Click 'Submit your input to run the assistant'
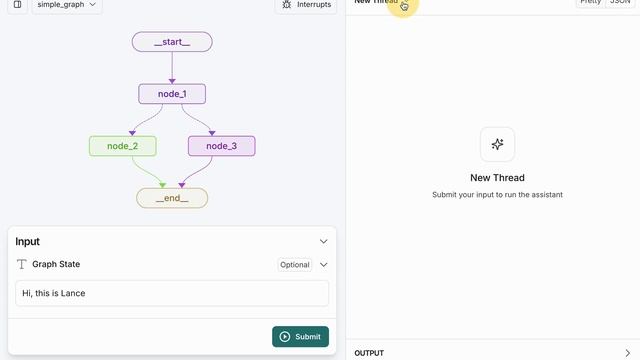 [497, 195]
